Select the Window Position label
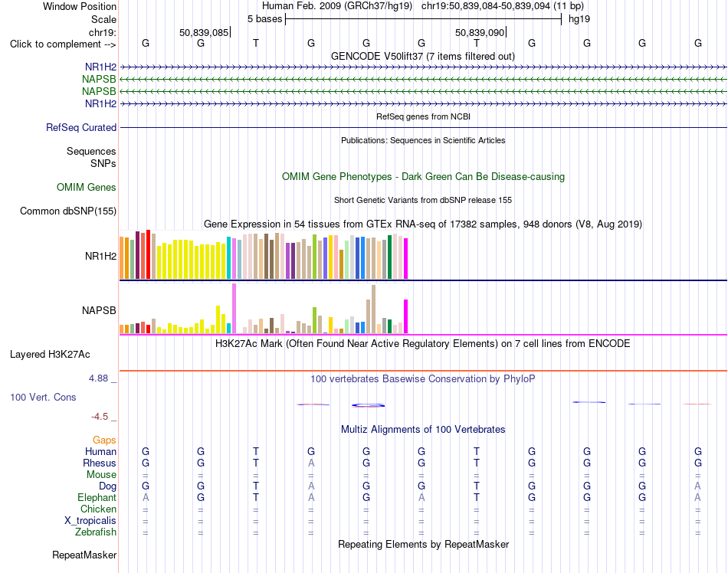This screenshot has height=573, width=728. click(80, 6)
